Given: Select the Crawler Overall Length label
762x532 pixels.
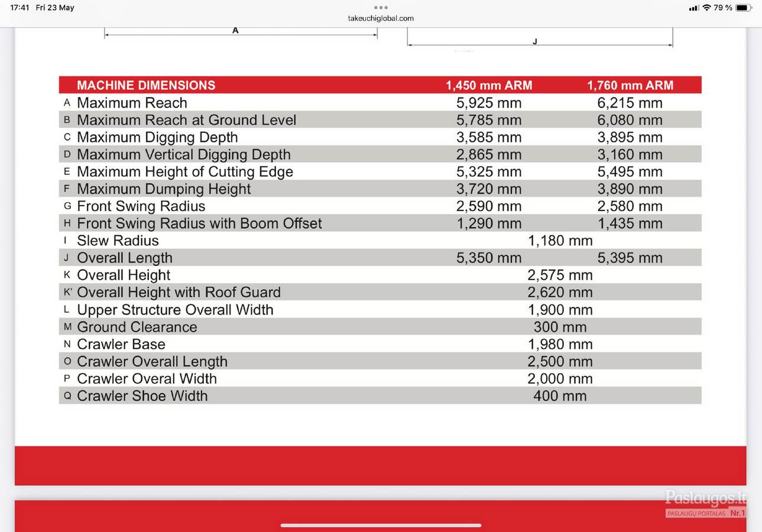Looking at the screenshot, I should (152, 361).
